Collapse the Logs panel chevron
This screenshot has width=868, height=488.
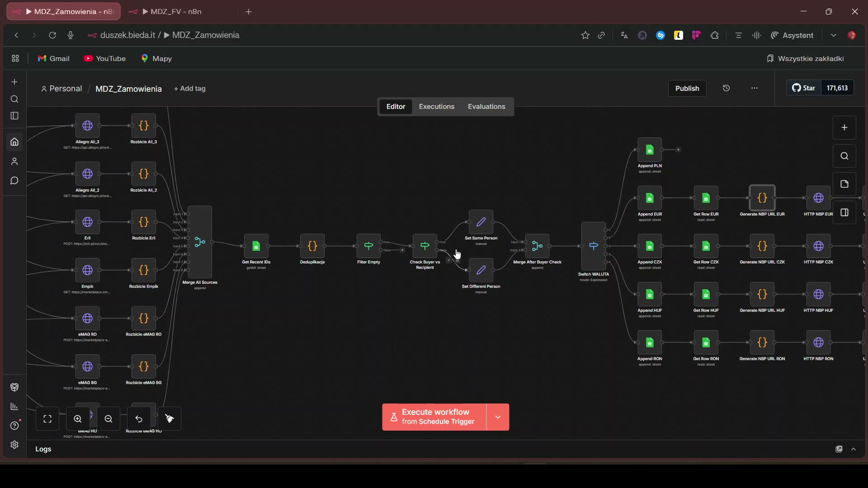854,449
